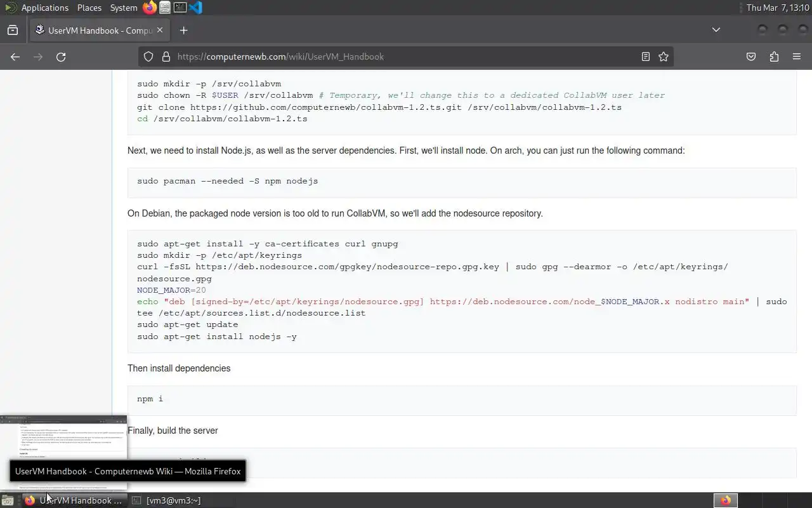Click the "sudo pacman --needed -S npm nodejs" command
Image resolution: width=812 pixels, height=508 pixels.
(227, 181)
